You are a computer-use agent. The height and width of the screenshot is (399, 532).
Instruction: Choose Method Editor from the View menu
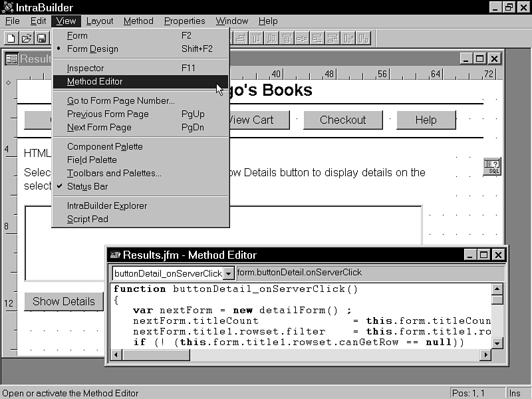click(x=94, y=81)
